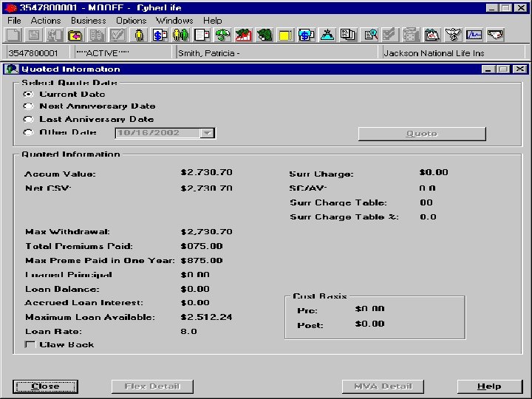Select Next Anniversary Date option

[28, 106]
